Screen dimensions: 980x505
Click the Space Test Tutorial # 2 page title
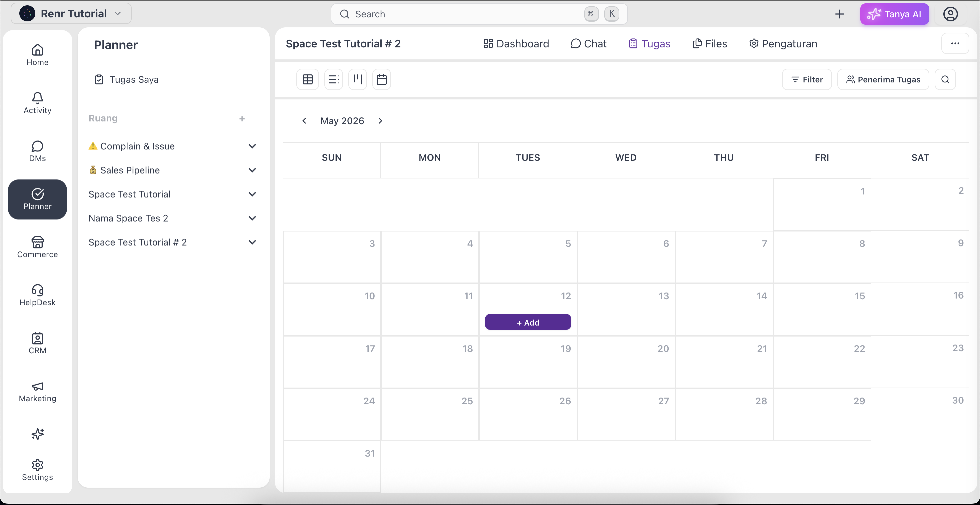tap(343, 44)
